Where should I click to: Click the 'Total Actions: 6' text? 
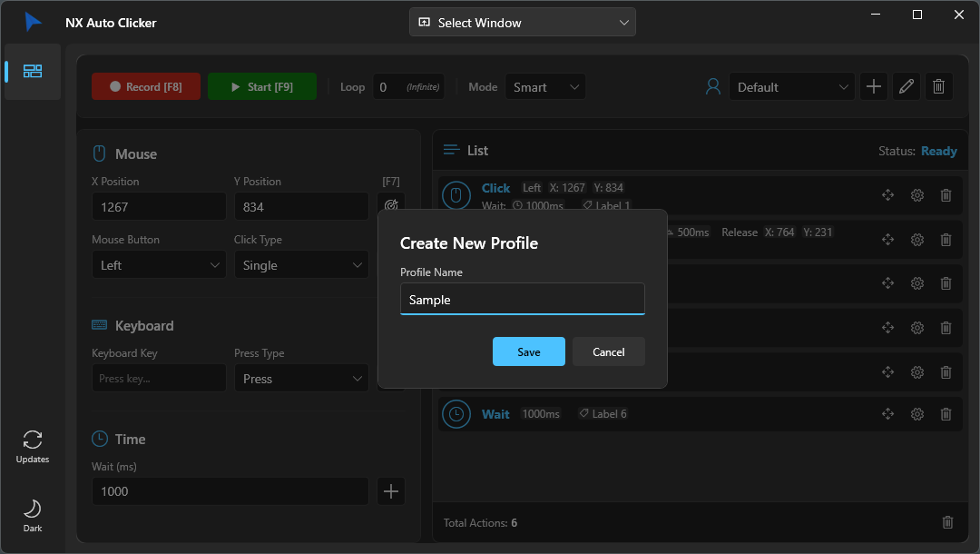pyautogui.click(x=480, y=523)
